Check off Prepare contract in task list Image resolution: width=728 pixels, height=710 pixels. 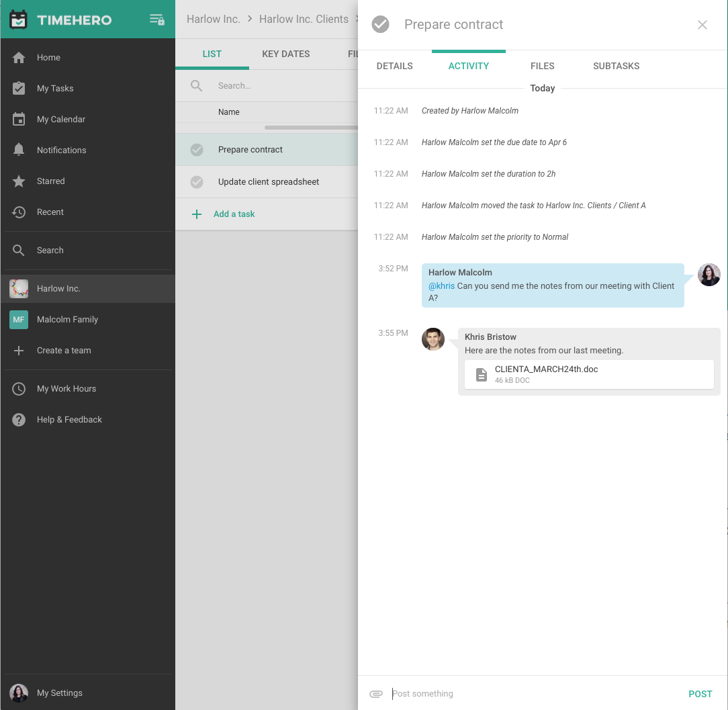(197, 150)
